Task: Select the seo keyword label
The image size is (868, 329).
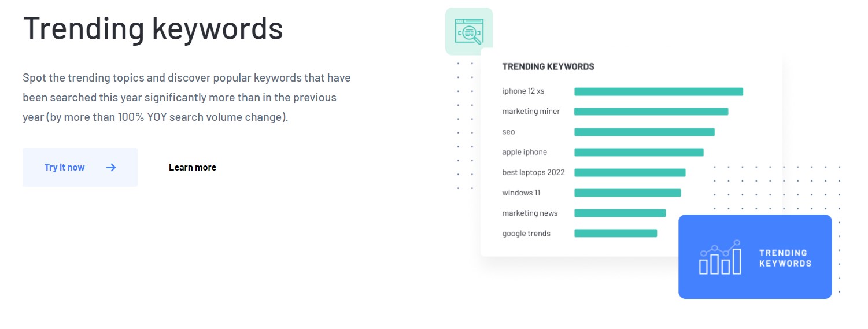Action: coord(508,132)
